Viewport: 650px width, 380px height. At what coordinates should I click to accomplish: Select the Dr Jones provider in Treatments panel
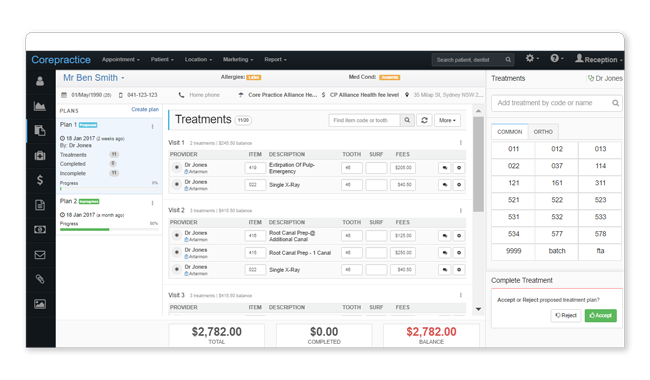pos(605,78)
